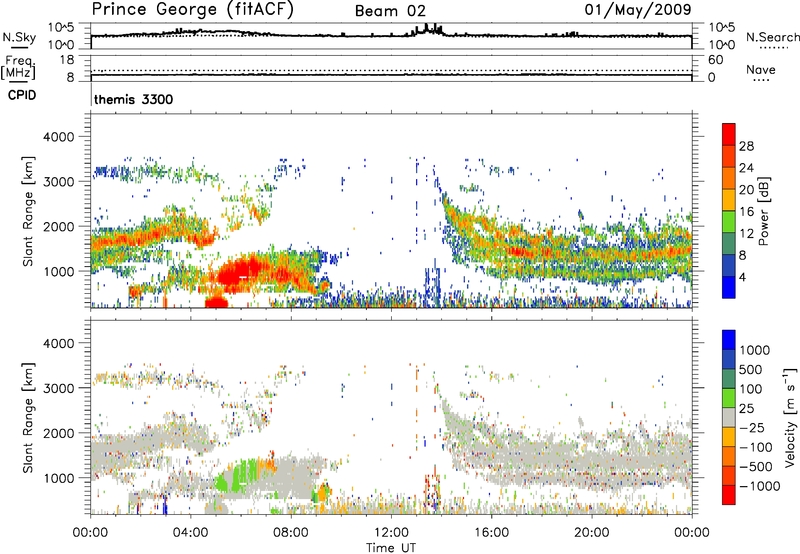The width and height of the screenshot is (800, 554).
Task: Click the 'Time UT' axis label
Action: 391,548
